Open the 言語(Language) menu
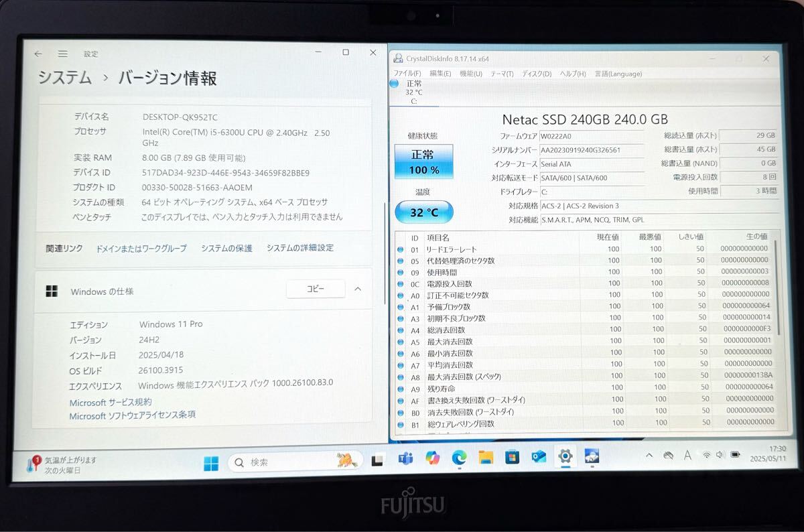 click(x=618, y=74)
